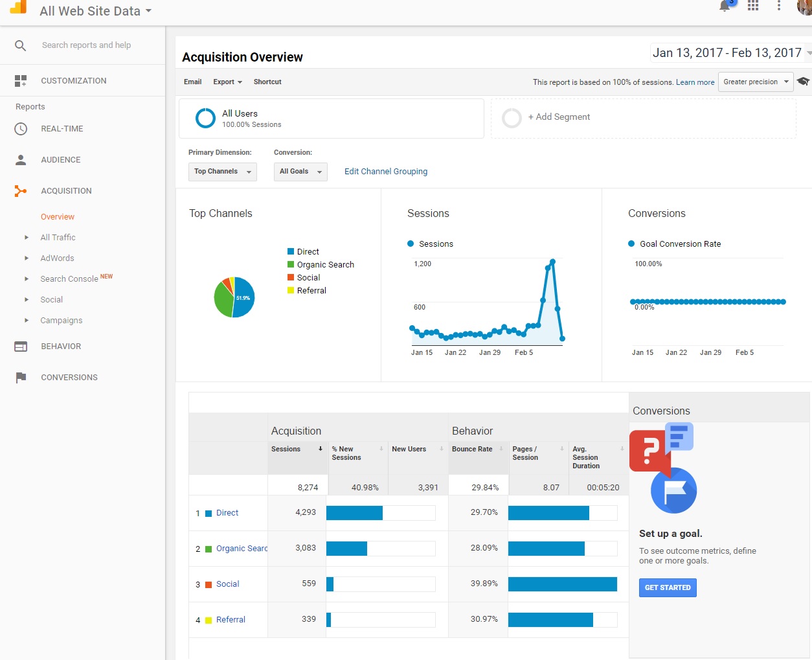Open the Edit Channel Grouping link
Viewport: 812px width, 660px height.
point(386,172)
